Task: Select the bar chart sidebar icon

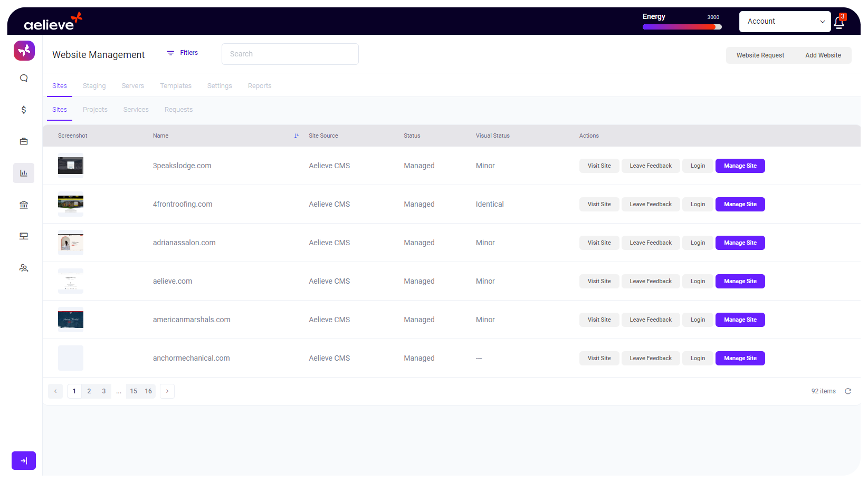Action: pos(24,173)
